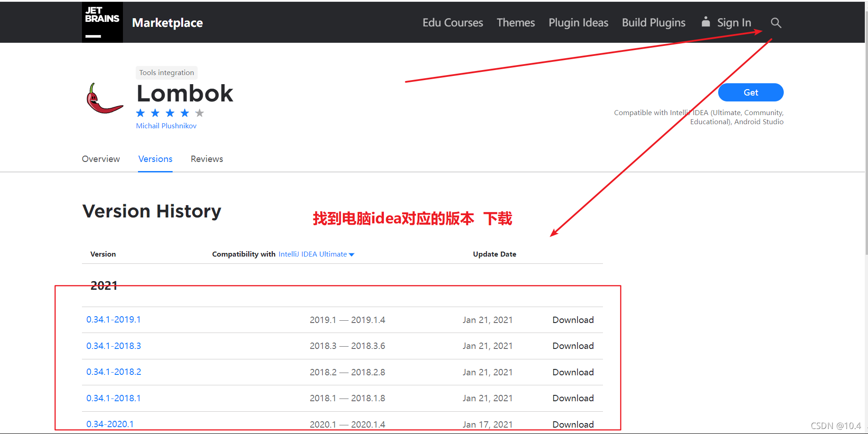Click the blue Get button

click(x=751, y=92)
